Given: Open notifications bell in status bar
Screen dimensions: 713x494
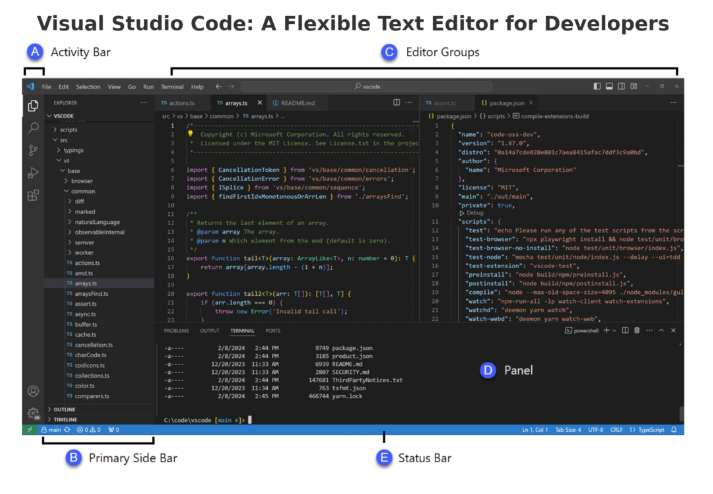Looking at the screenshot, I should (674, 430).
